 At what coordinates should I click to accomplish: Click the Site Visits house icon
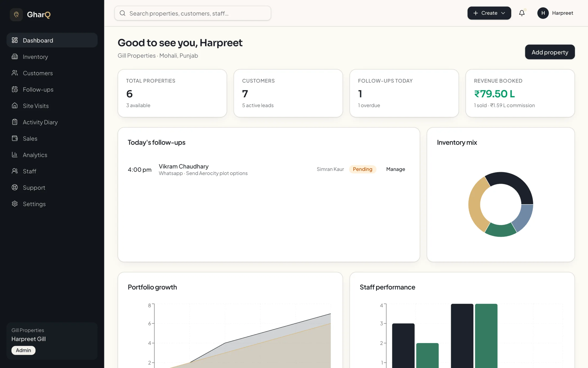coord(15,105)
